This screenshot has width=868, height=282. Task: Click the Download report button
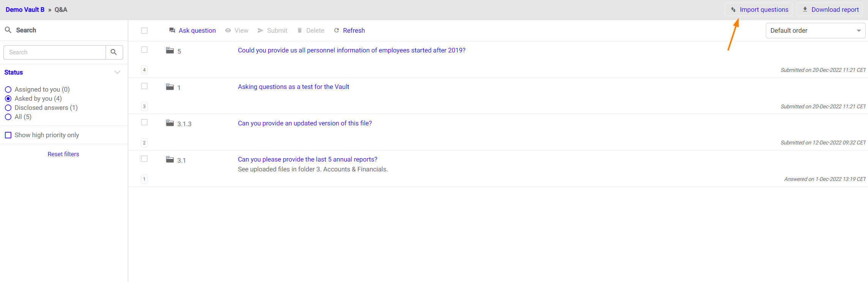click(x=830, y=10)
